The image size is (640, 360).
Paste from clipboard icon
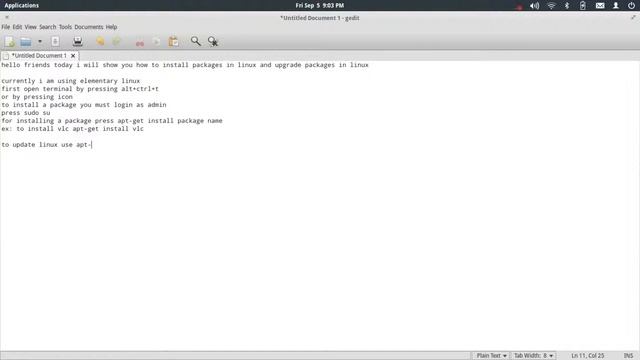coord(173,41)
